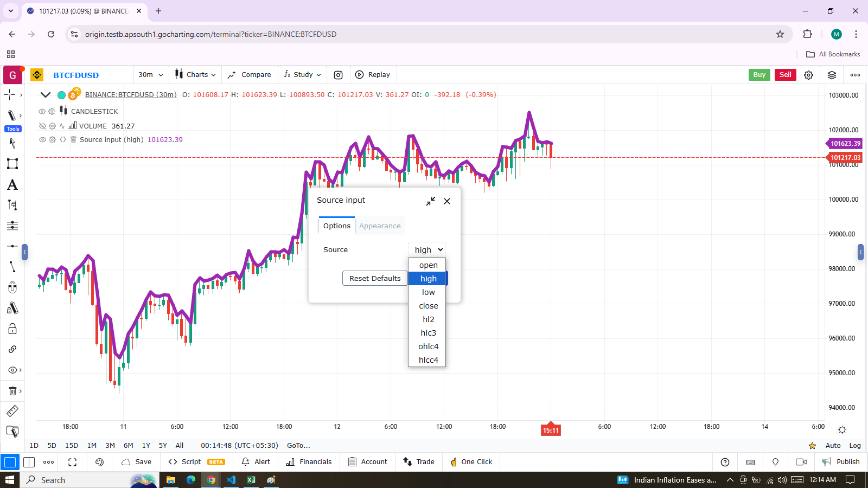Click the text annotation tool icon
The image size is (868, 488).
coord(12,185)
